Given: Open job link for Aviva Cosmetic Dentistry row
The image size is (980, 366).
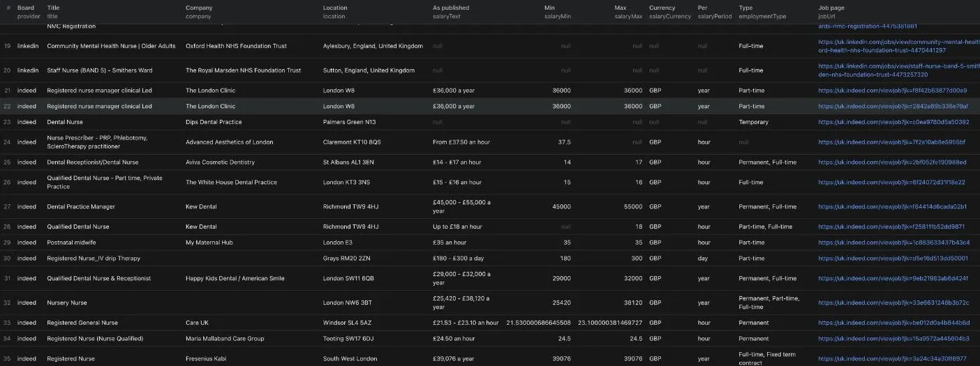Looking at the screenshot, I should (x=893, y=162).
